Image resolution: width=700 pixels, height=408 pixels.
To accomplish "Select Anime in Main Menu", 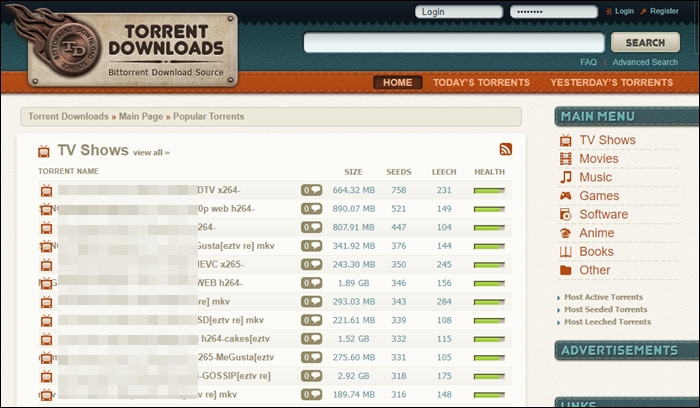I will tap(596, 233).
